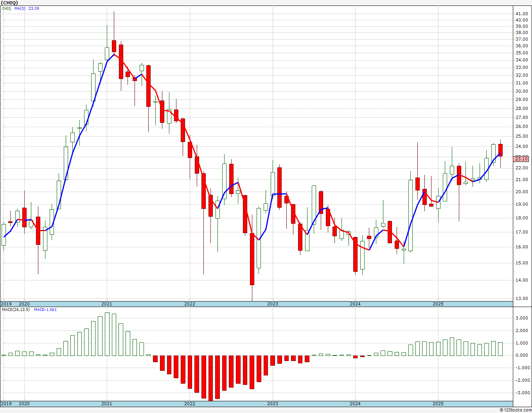Select the MACD:1.061 value readout
The image size is (532, 413).
point(45,309)
